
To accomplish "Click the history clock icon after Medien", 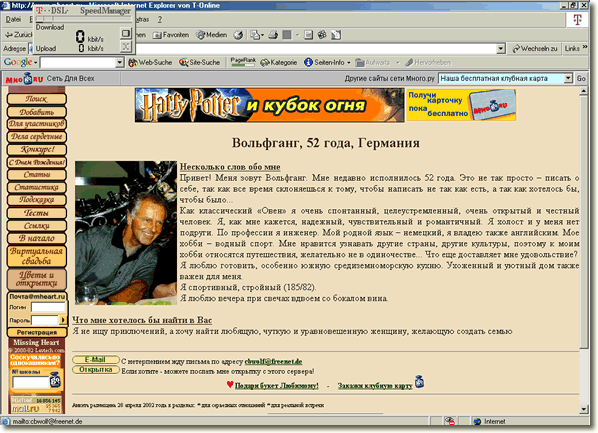I will [x=238, y=35].
